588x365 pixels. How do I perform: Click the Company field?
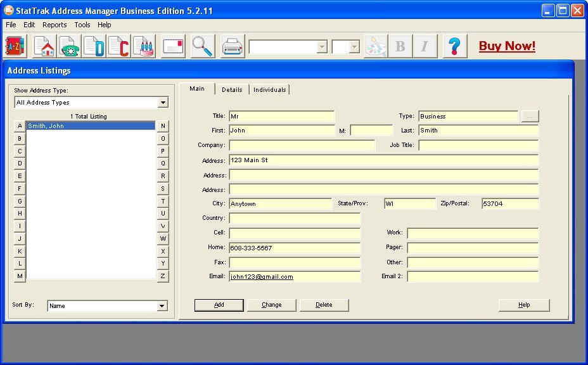[302, 145]
